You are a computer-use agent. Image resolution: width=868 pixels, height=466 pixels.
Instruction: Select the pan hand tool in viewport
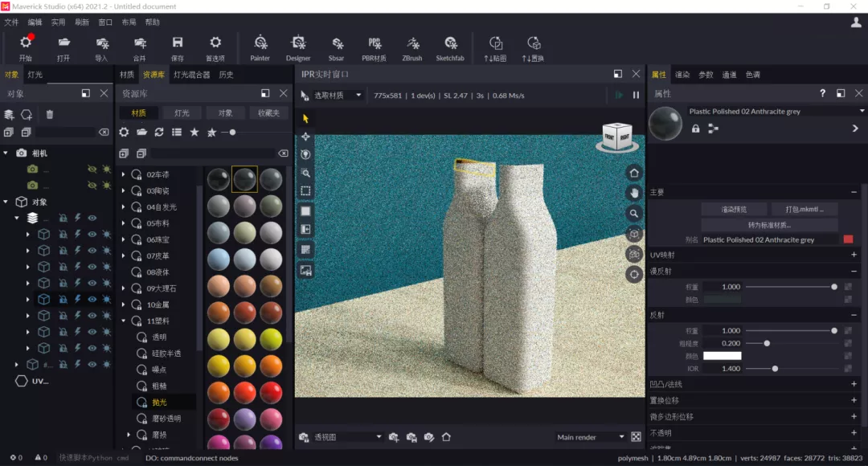point(634,193)
